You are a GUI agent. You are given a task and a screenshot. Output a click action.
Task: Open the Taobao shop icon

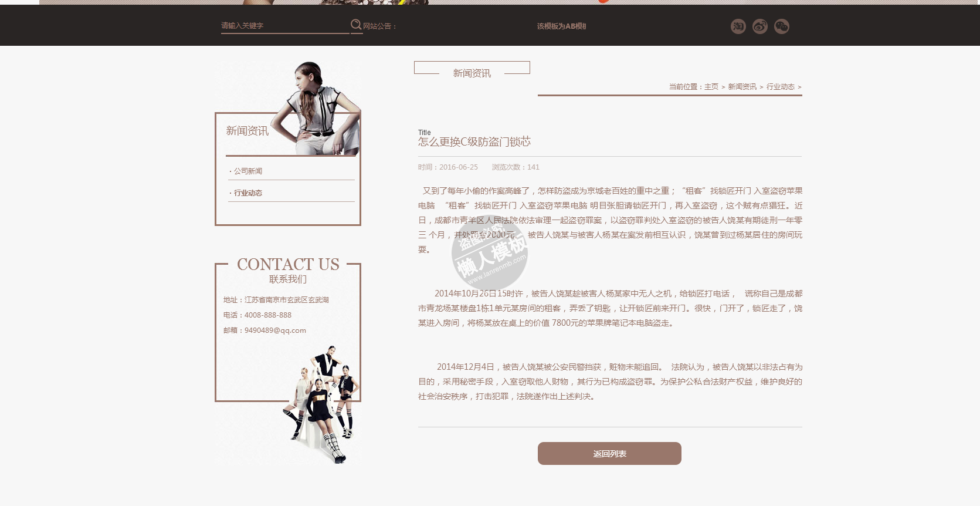tap(738, 26)
